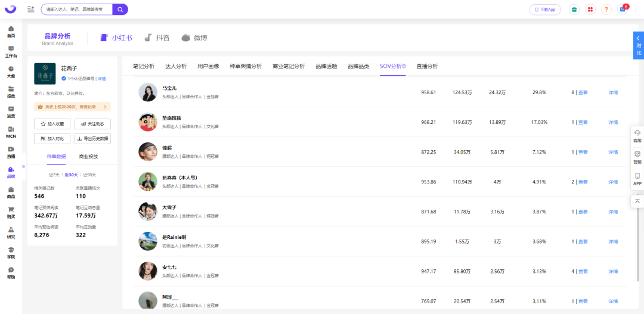The width and height of the screenshot is (644, 314).
Task: Click the purple site logo
Action: pyautogui.click(x=11, y=9)
